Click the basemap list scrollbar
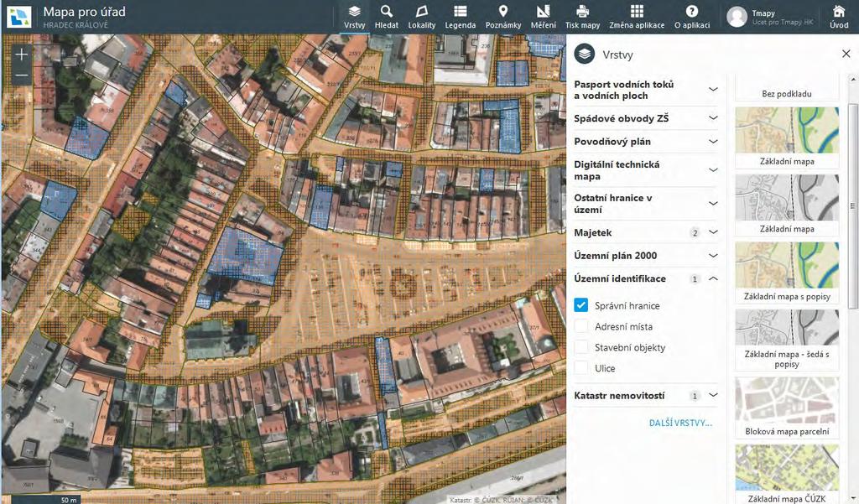 pyautogui.click(x=852, y=205)
